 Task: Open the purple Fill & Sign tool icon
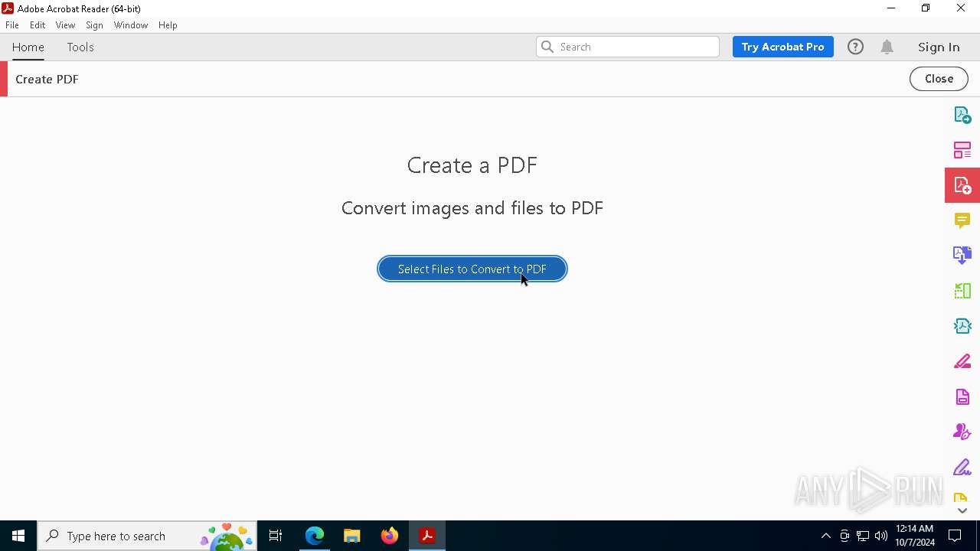pyautogui.click(x=962, y=467)
